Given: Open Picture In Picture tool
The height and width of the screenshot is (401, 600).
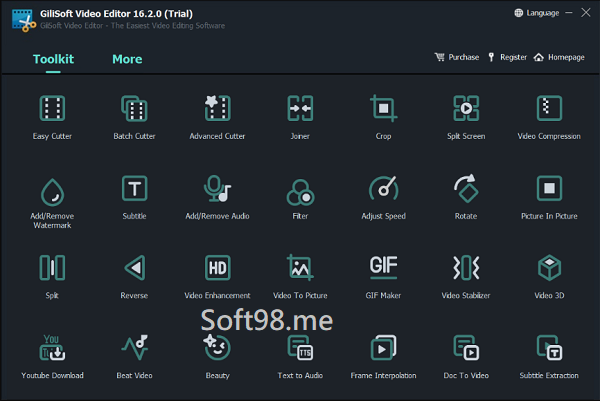Looking at the screenshot, I should click(x=549, y=197).
